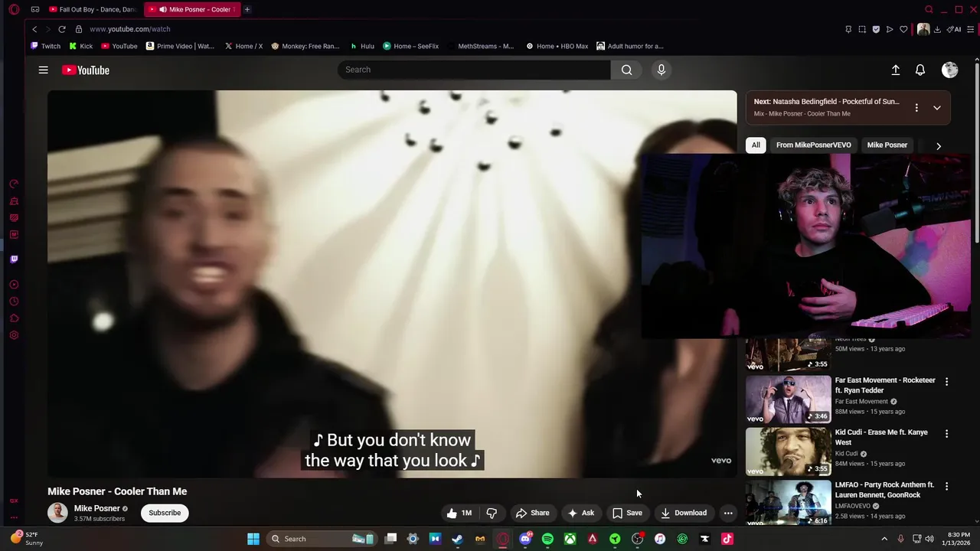
Task: Share the Mike Posner video
Action: click(x=532, y=513)
